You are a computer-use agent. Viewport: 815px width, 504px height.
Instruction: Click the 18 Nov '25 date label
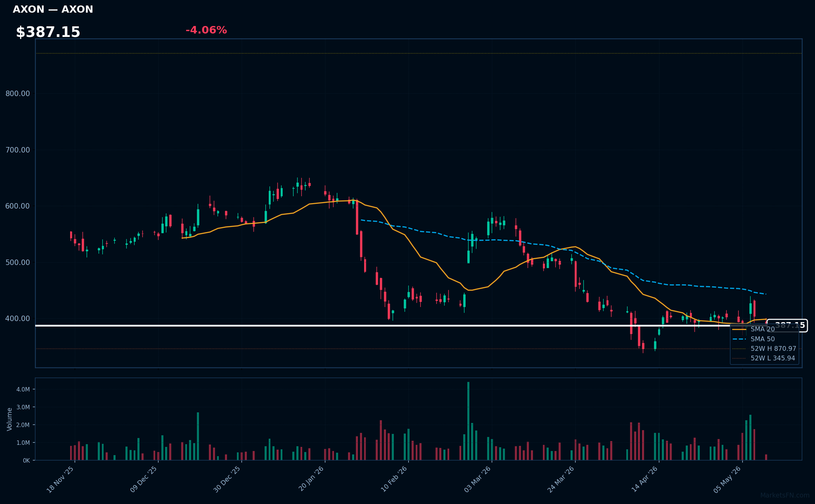pos(60,479)
